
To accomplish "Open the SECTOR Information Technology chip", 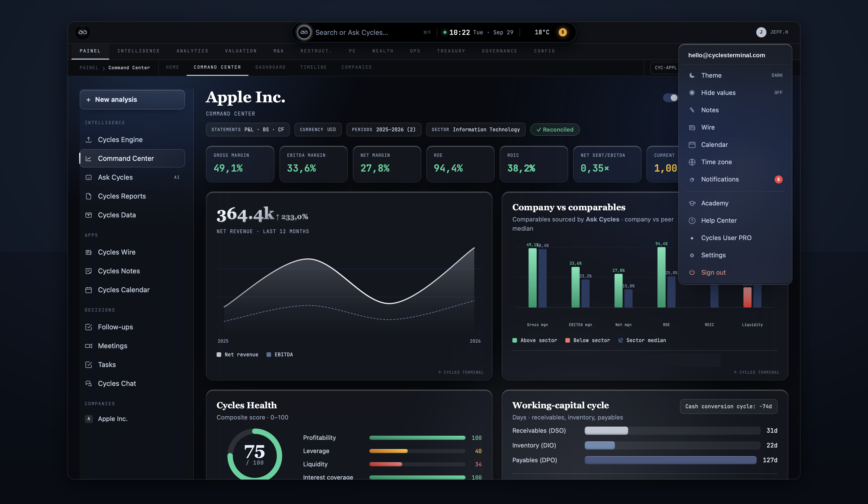I will click(475, 130).
